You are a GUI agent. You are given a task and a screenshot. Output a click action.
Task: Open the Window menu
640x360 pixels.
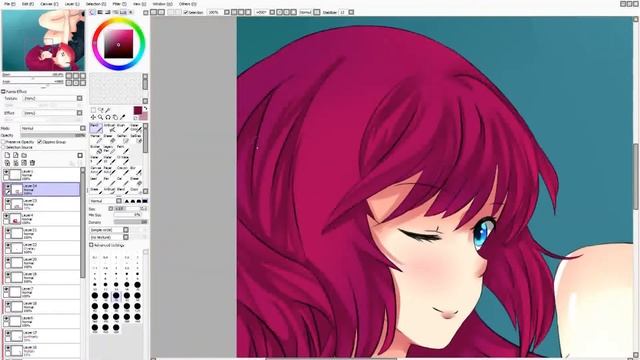point(162,4)
